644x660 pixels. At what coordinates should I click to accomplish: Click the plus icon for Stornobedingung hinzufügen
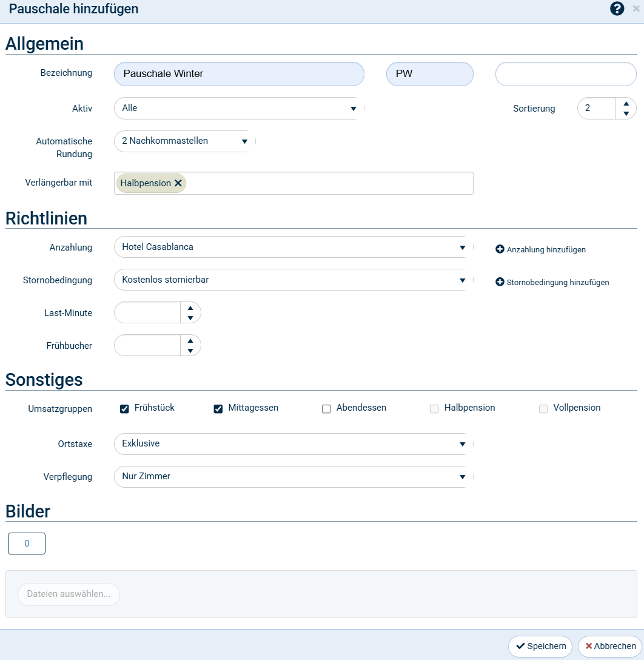500,282
